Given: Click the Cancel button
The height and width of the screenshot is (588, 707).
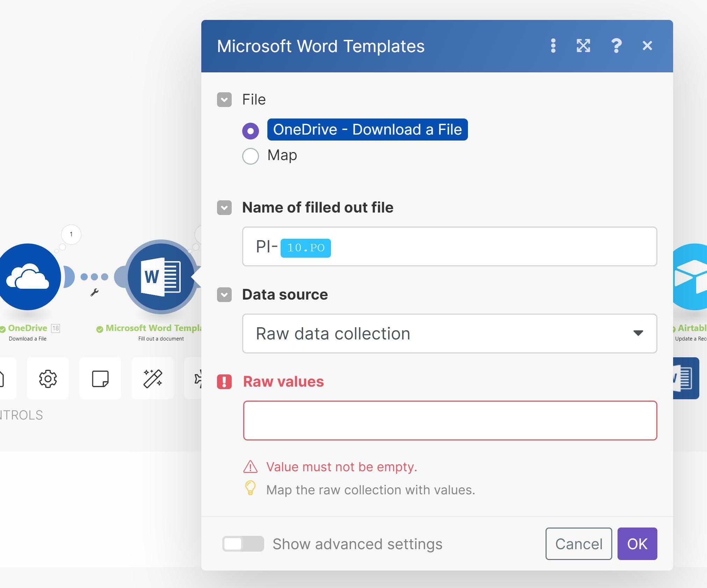Looking at the screenshot, I should (x=579, y=544).
